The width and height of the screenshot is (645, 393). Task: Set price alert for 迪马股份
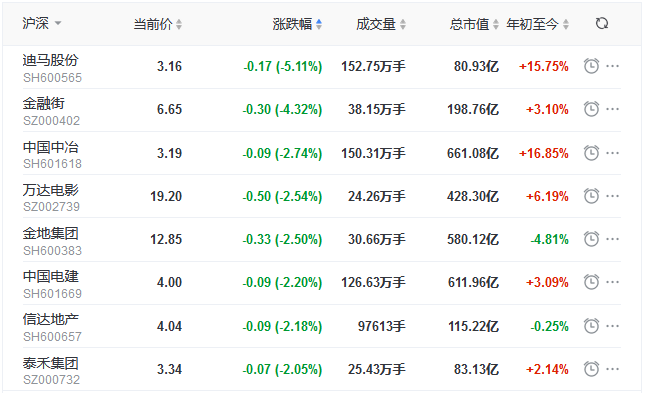pyautogui.click(x=591, y=66)
